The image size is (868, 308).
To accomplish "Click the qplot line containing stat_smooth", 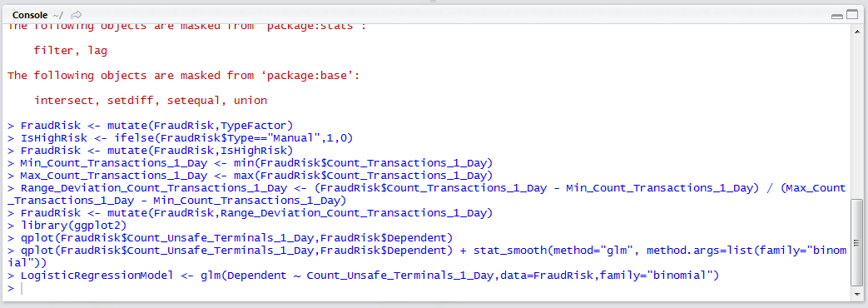I will coord(426,256).
